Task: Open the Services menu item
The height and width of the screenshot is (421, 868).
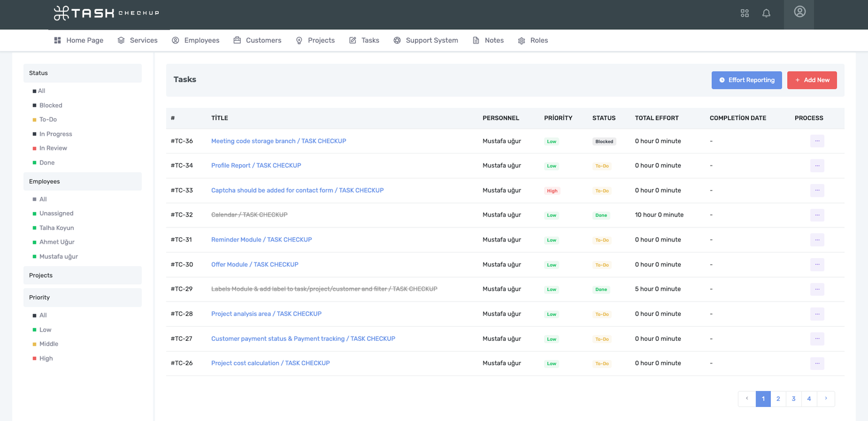Action: point(137,40)
